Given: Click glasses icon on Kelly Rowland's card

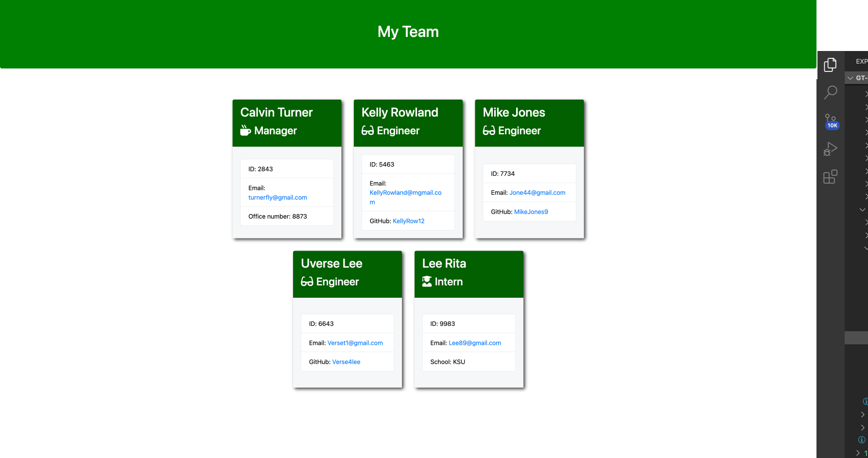Looking at the screenshot, I should tap(367, 130).
